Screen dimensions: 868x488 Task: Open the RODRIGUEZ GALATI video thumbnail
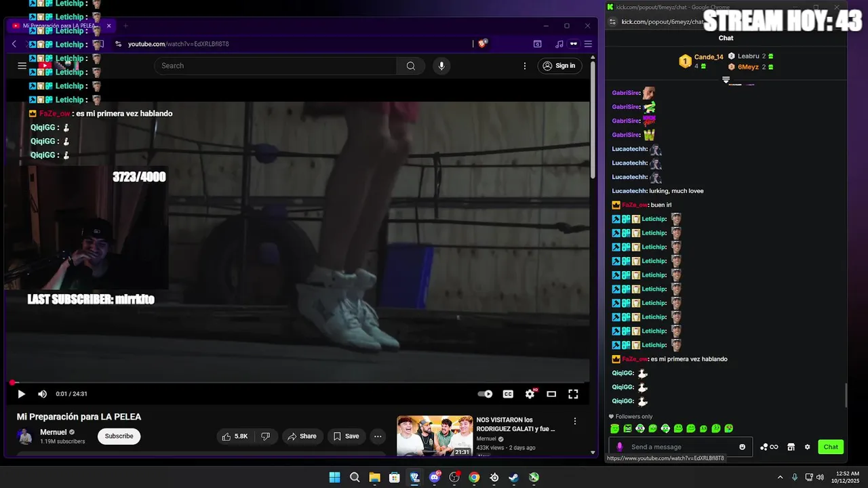(x=435, y=436)
